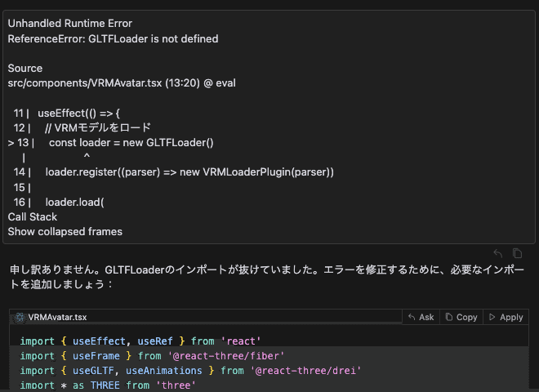Click the "Show collapsed frames" text
The height and width of the screenshot is (392, 539).
coord(65,231)
